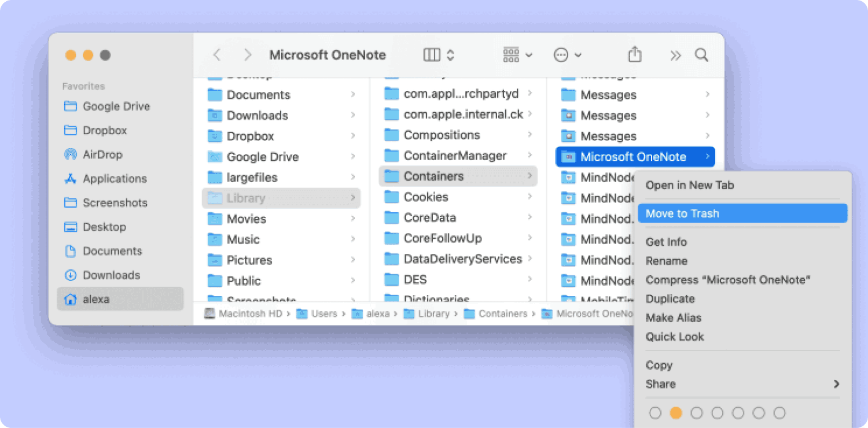This screenshot has height=428, width=868.
Task: Show more toolbar items double chevron
Action: pyautogui.click(x=675, y=55)
